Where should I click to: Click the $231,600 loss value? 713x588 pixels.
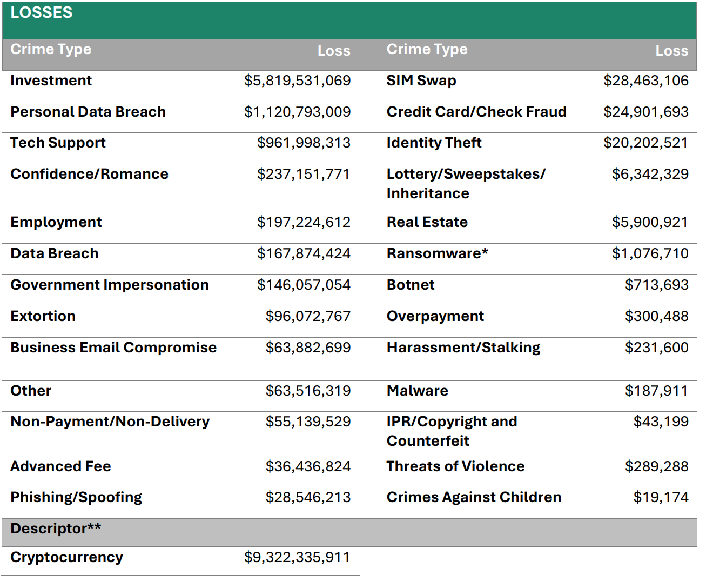[657, 348]
